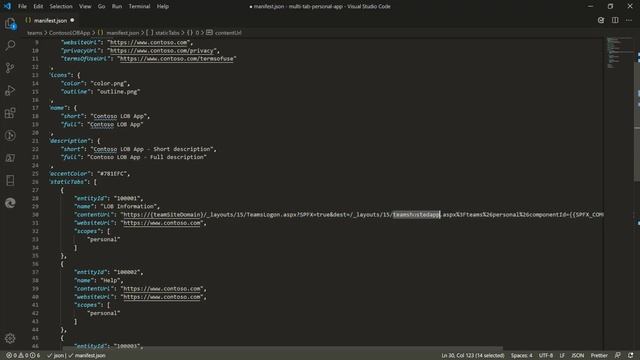Open the https://www.contoso.com/privacy link
The height and width of the screenshot is (360, 640).
[x=162, y=51]
